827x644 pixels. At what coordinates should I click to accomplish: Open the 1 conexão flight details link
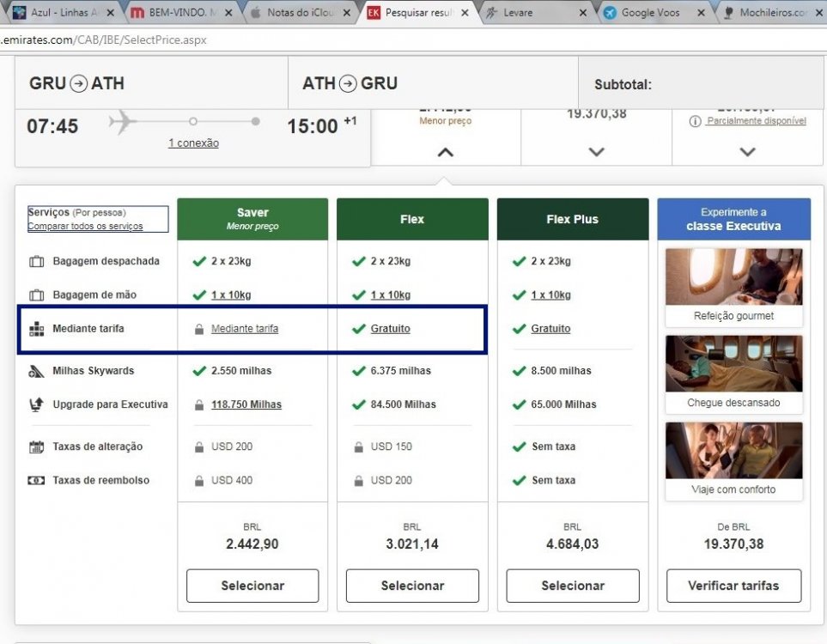coord(193,143)
